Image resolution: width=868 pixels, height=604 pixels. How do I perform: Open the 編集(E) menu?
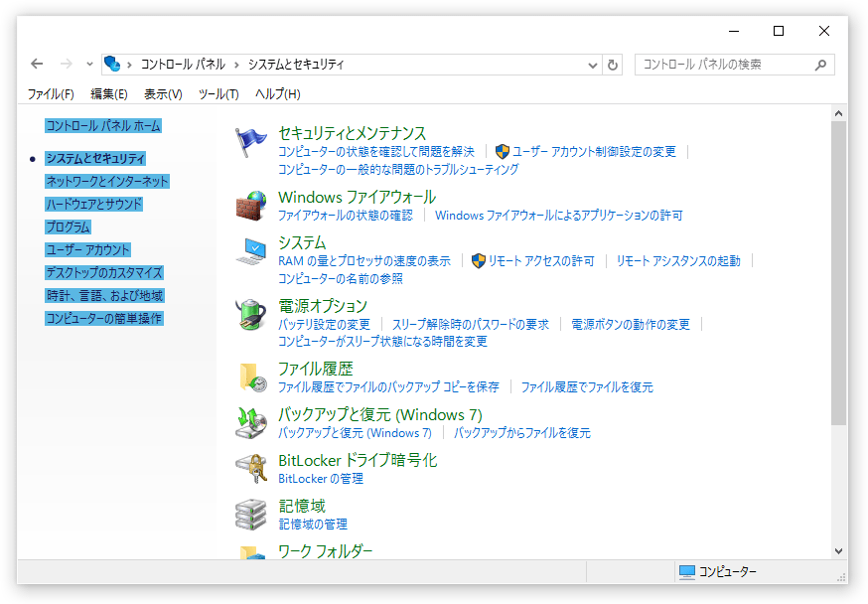point(109,94)
